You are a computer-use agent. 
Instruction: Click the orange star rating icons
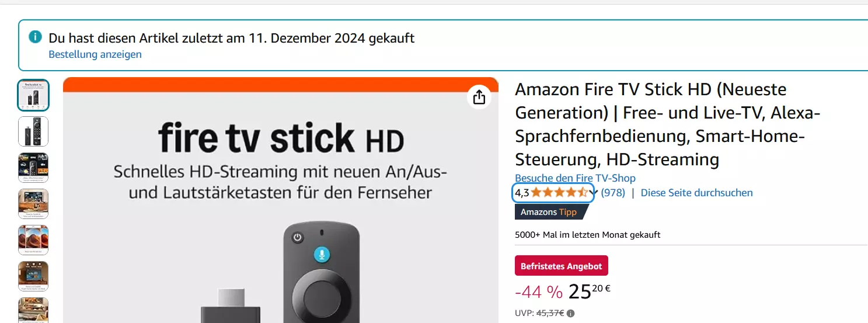click(x=559, y=193)
